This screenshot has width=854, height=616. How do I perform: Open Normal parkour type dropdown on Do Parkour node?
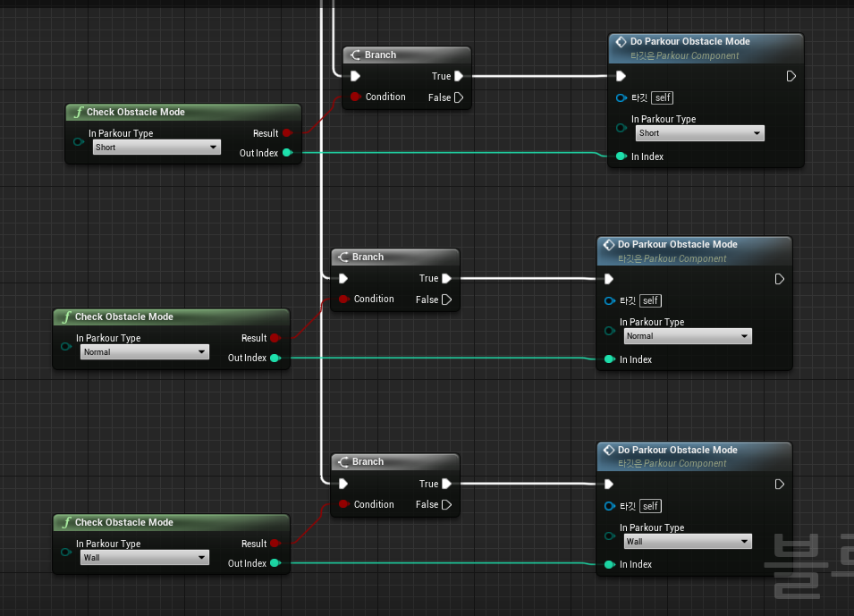coord(688,336)
